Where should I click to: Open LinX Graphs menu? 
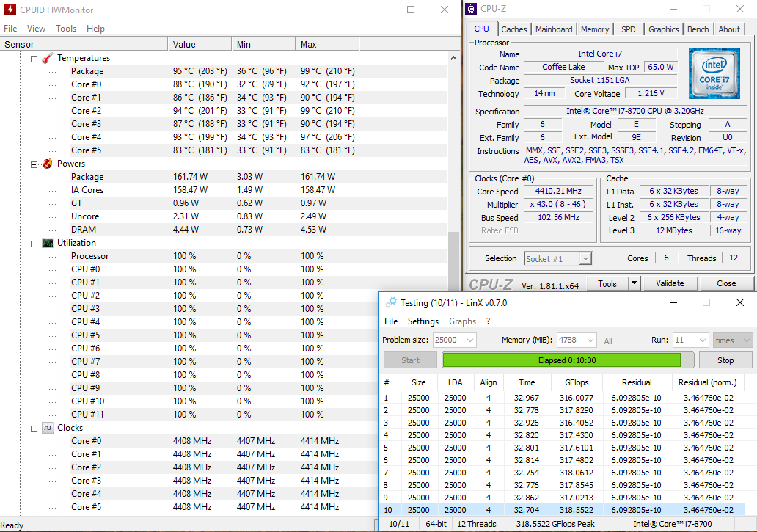[463, 321]
